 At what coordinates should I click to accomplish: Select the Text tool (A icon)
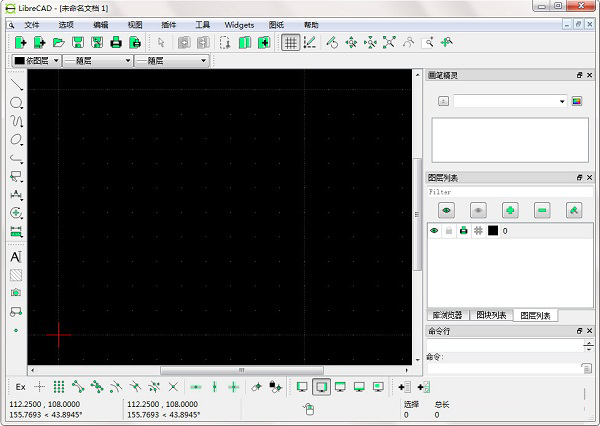(16, 256)
